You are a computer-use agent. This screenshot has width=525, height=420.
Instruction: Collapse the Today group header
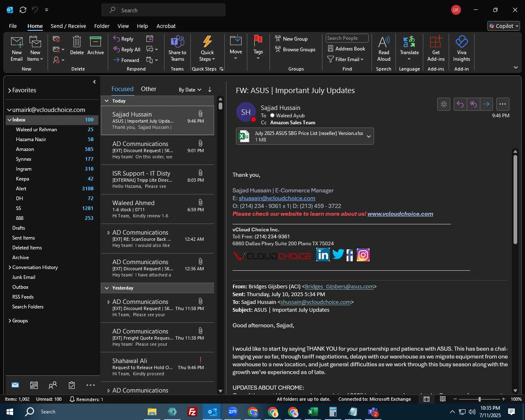[x=107, y=101]
